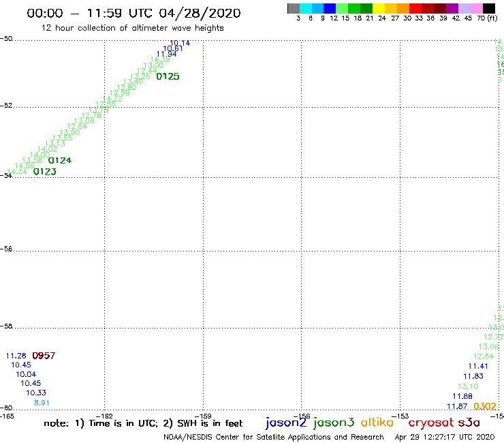This screenshot has width=504, height=443.
Task: Click the orange swatch in the color legend
Action: pyautogui.click(x=403, y=8)
